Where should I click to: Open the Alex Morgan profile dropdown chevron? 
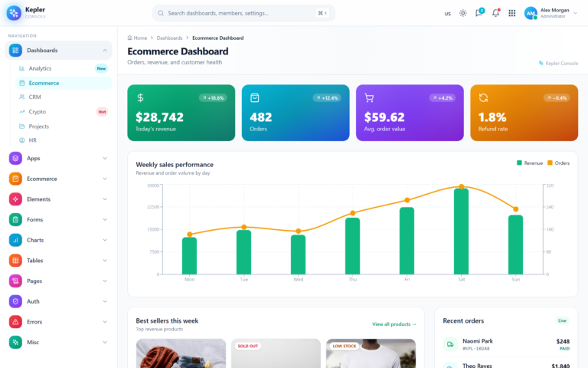575,13
